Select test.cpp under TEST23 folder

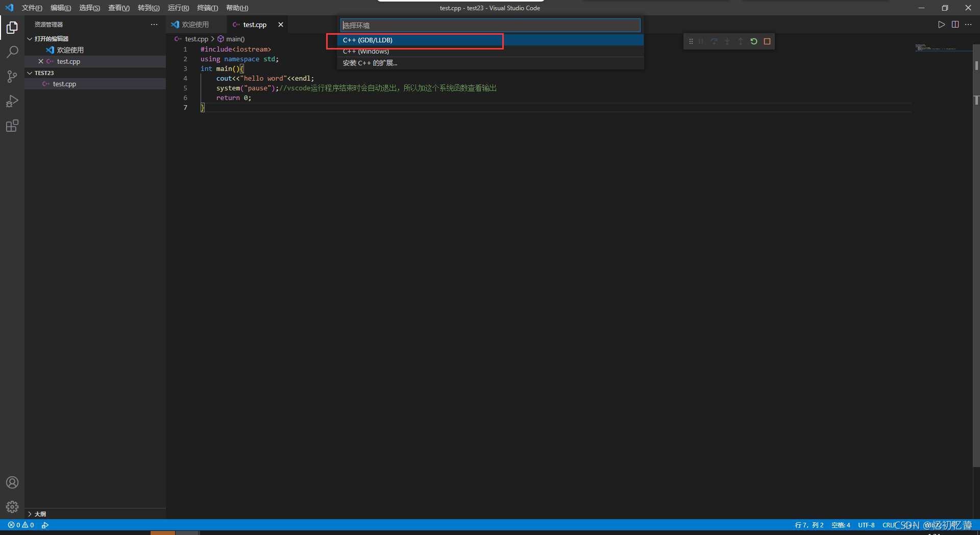coord(95,84)
